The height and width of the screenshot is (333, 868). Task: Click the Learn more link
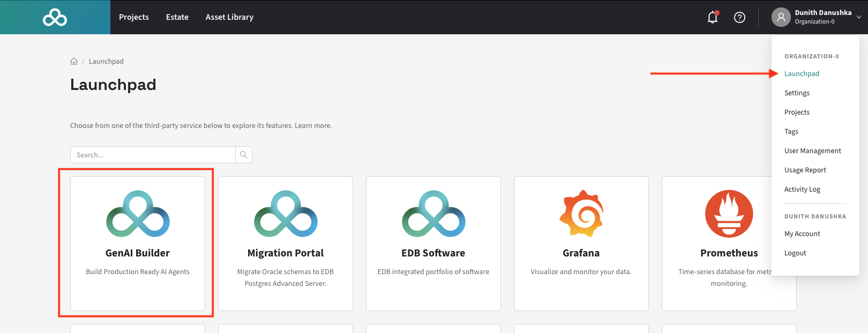[x=312, y=126]
